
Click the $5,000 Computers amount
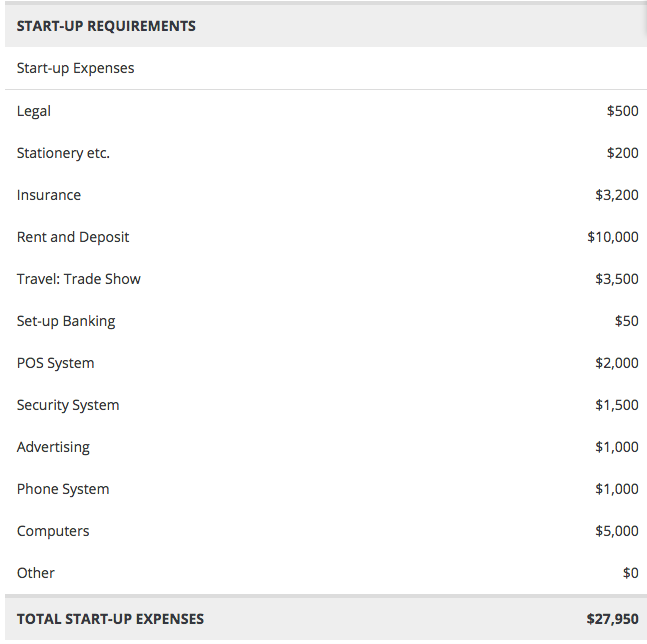(x=616, y=531)
